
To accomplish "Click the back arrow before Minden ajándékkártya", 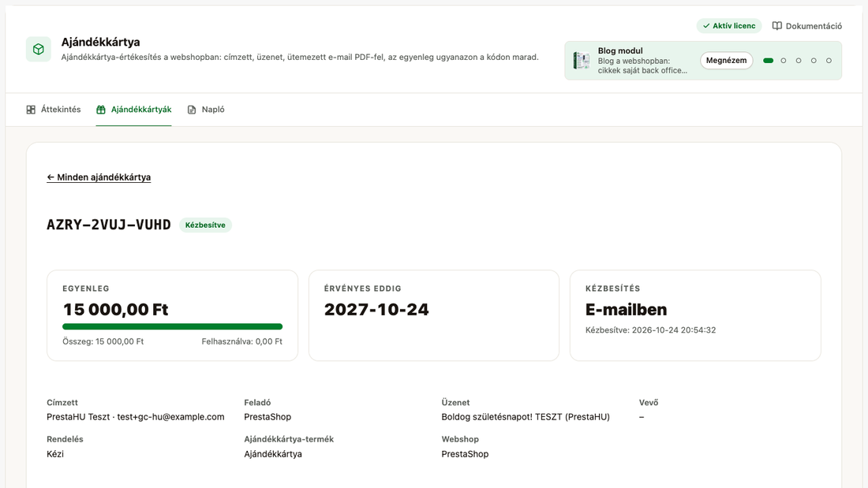I will coord(51,177).
